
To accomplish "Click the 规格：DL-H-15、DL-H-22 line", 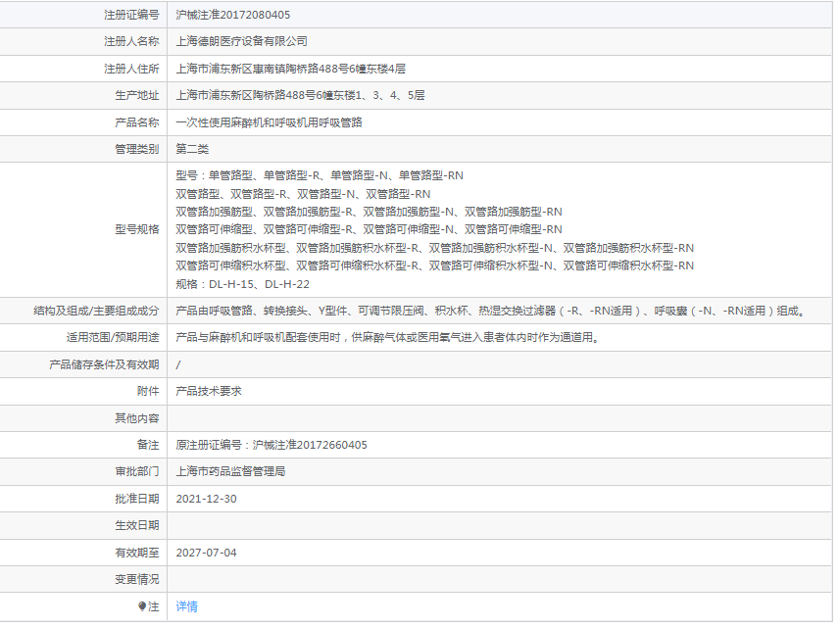I will [x=242, y=284].
